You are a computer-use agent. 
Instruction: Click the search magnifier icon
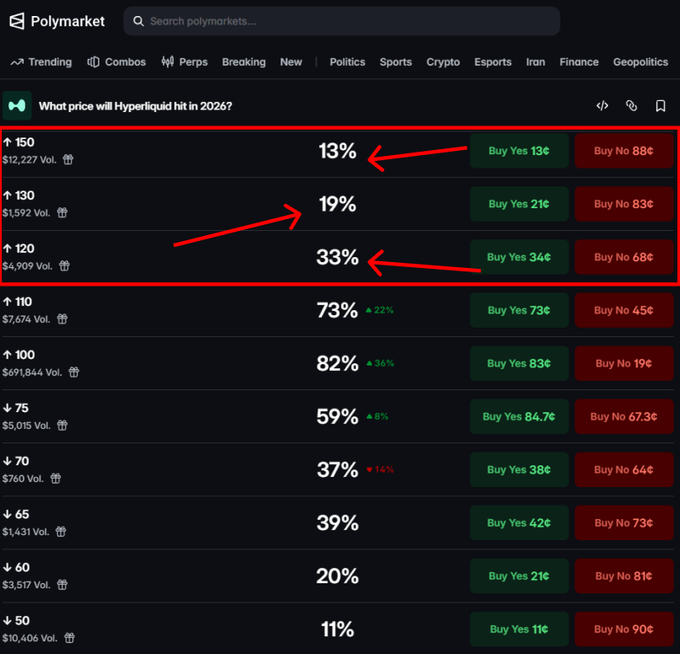[x=138, y=21]
